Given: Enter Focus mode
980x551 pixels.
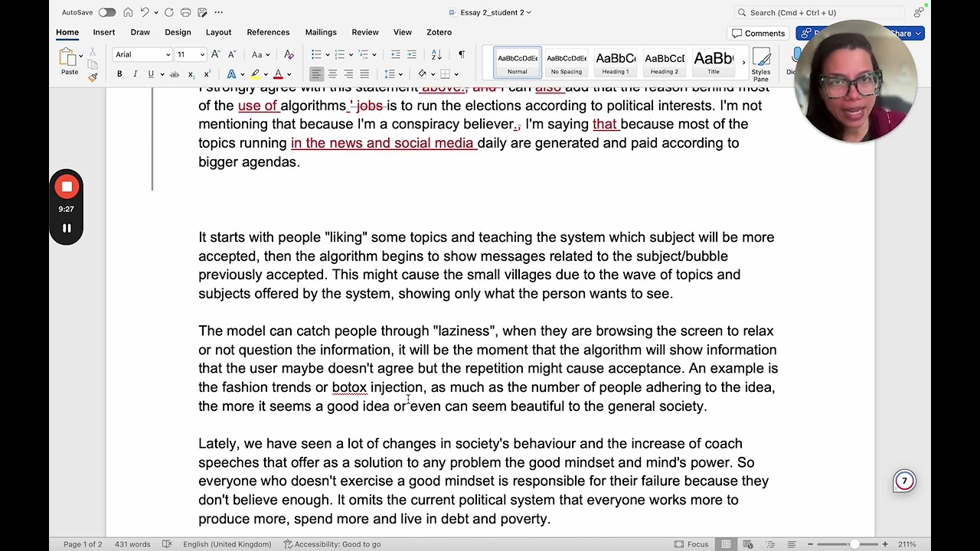Looking at the screenshot, I should [691, 544].
